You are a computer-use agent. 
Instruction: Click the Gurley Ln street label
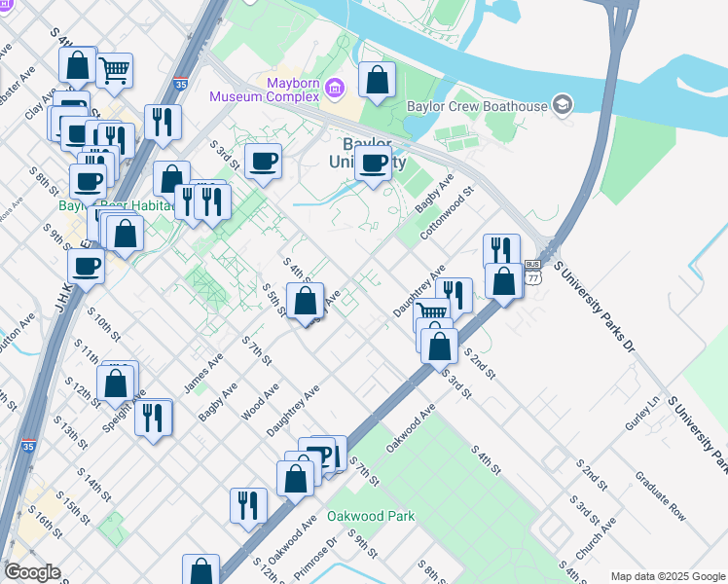pyautogui.click(x=642, y=413)
